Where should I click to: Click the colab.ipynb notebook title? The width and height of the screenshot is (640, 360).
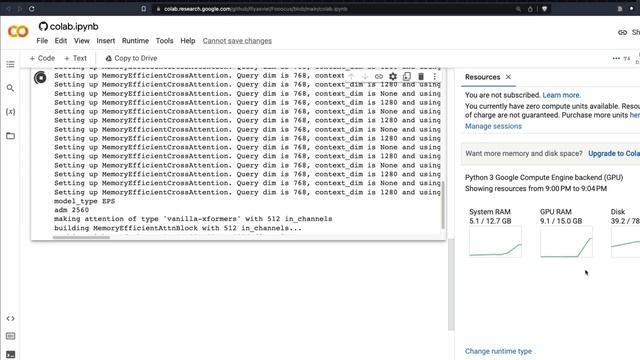coord(74,27)
